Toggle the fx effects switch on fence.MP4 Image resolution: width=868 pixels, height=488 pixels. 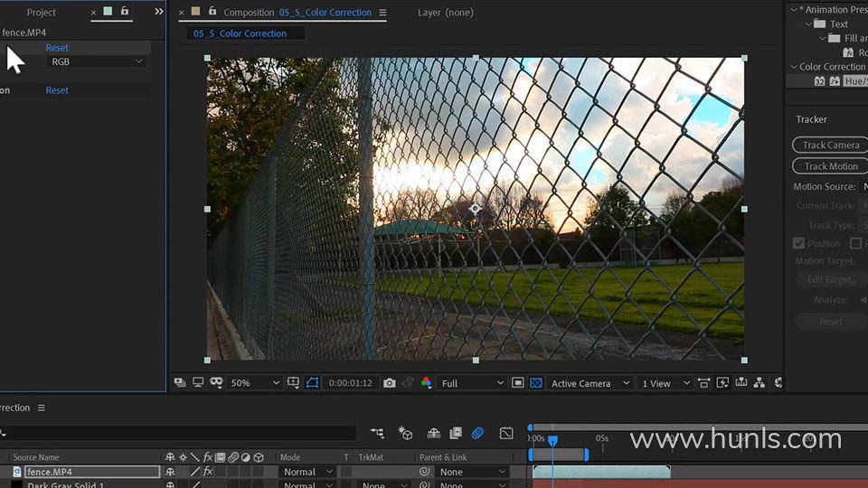point(208,472)
